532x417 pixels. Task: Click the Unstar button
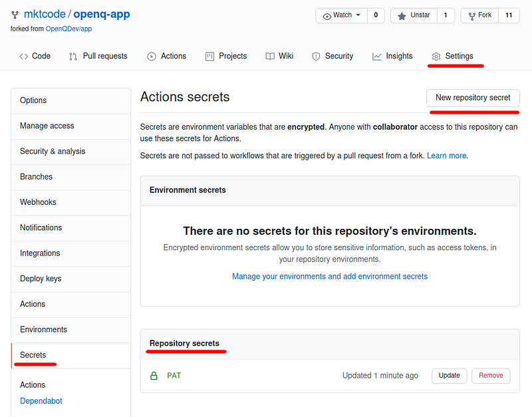[x=414, y=15]
